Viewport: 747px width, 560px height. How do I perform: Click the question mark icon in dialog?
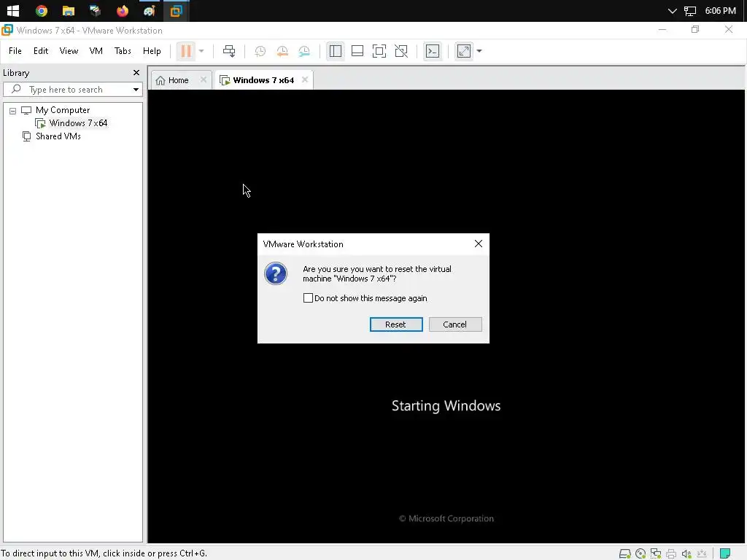tap(276, 273)
